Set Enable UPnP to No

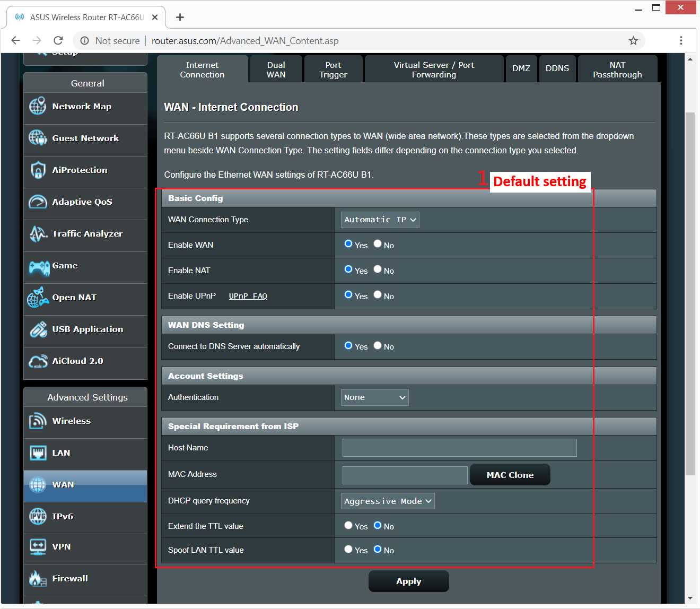378,295
